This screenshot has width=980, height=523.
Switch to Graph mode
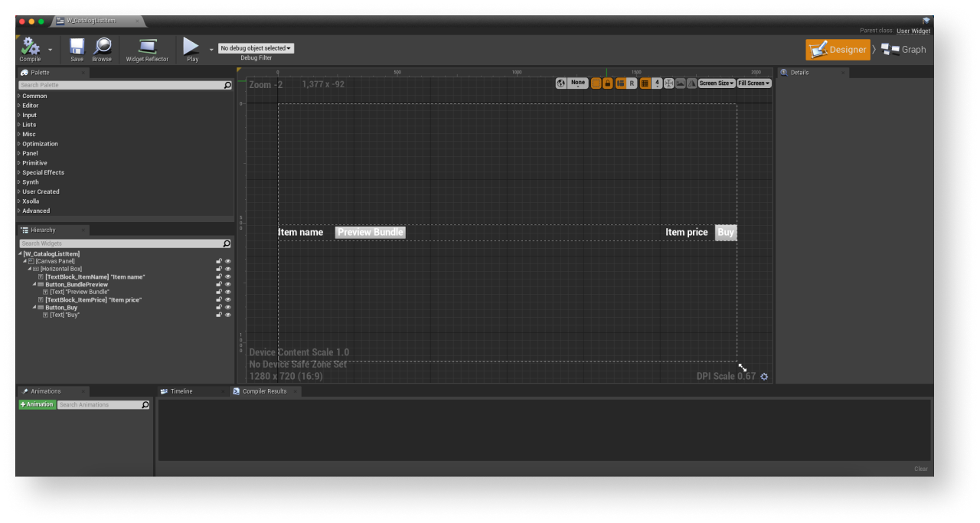tap(903, 50)
